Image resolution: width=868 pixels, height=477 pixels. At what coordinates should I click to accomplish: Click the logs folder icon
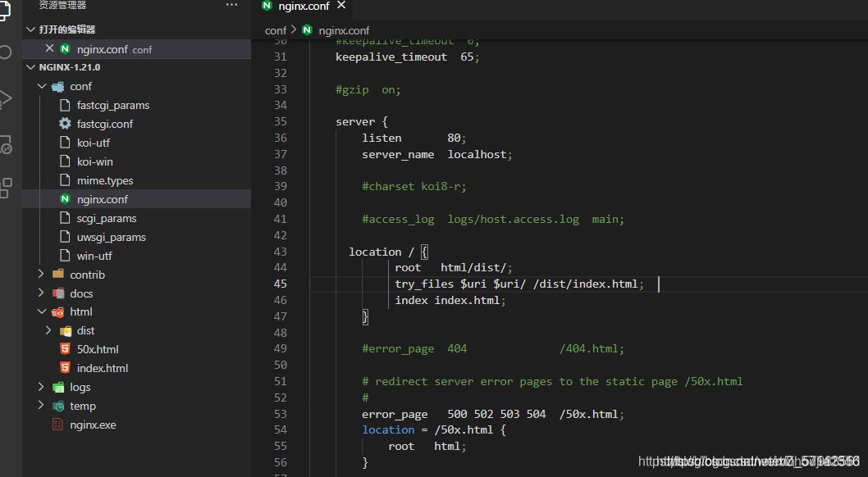[57, 388]
